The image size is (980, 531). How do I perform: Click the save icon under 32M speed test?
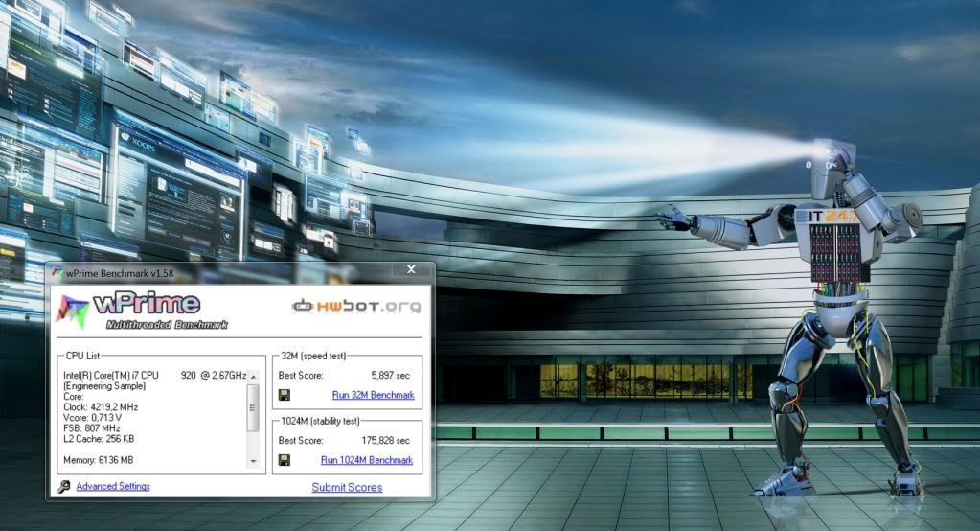[x=285, y=395]
